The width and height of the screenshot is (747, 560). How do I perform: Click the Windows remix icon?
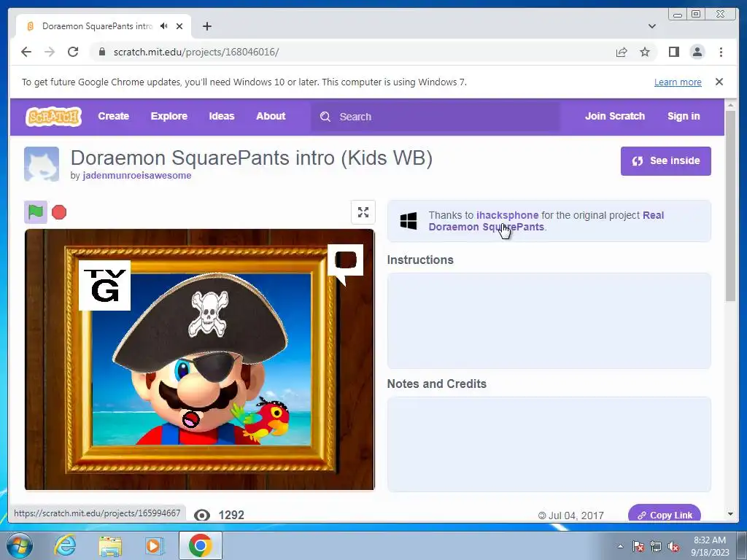click(x=409, y=221)
